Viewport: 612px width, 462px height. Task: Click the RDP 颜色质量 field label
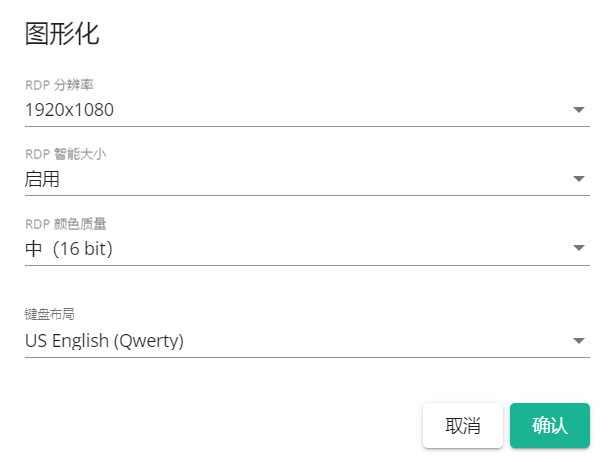65,224
